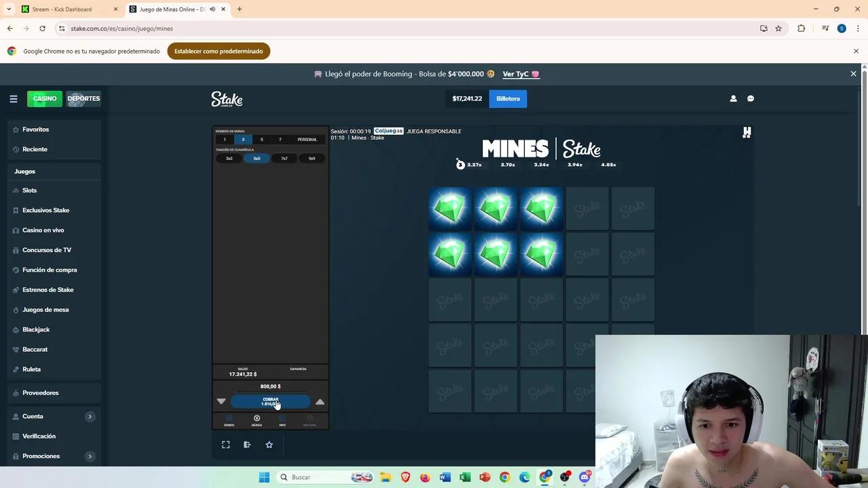Open the INFO panel icon
The height and width of the screenshot is (488, 868).
(x=283, y=420)
